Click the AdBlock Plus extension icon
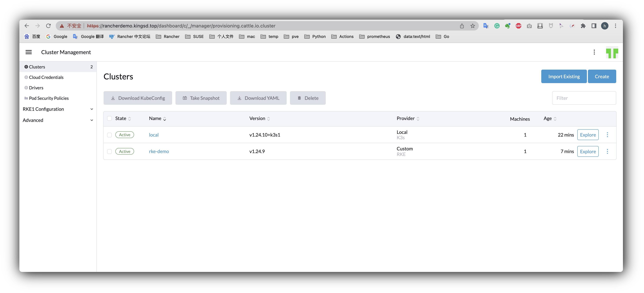The image size is (644, 293). point(519,26)
